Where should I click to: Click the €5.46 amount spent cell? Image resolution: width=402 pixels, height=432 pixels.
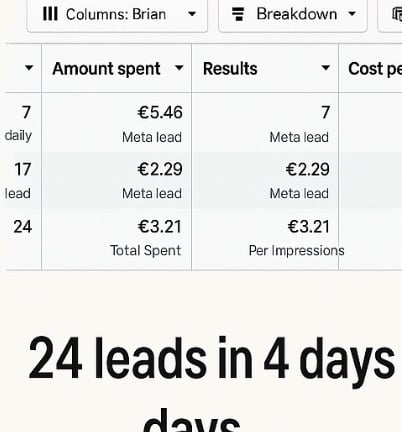point(117,123)
